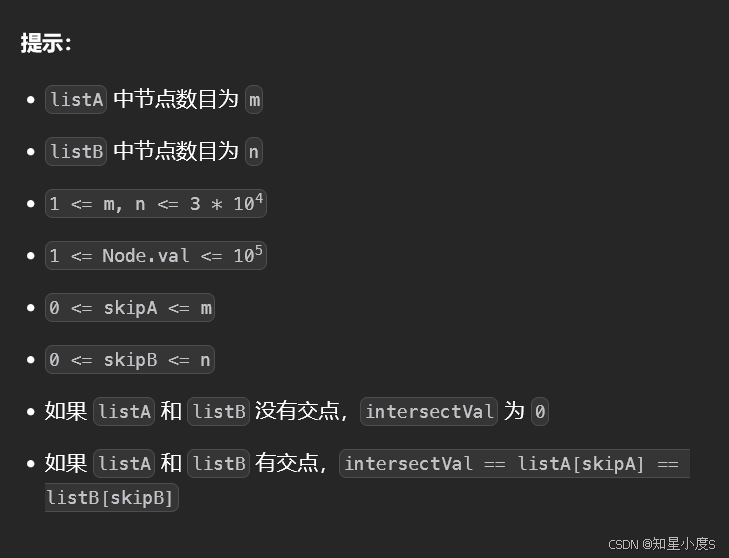Click the 提示: heading
729x558 pixels.
pos(46,43)
